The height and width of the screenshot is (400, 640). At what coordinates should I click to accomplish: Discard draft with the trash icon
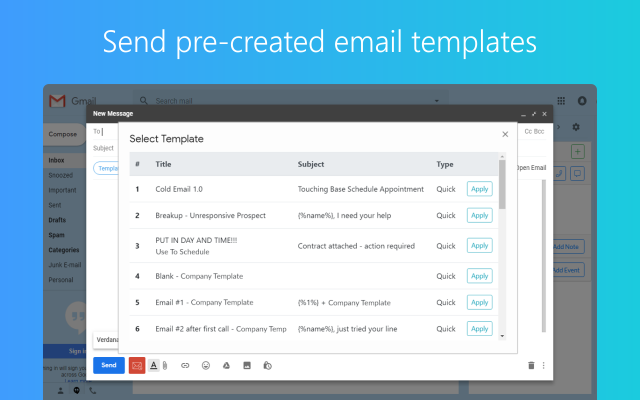tap(531, 365)
